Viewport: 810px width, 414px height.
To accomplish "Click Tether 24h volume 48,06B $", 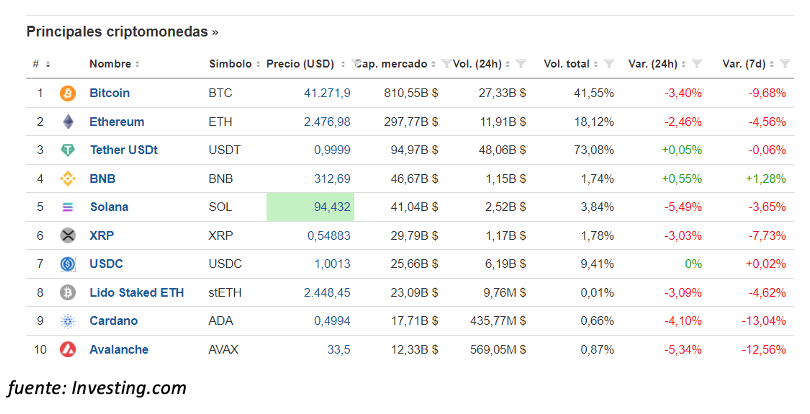I will pos(503,150).
